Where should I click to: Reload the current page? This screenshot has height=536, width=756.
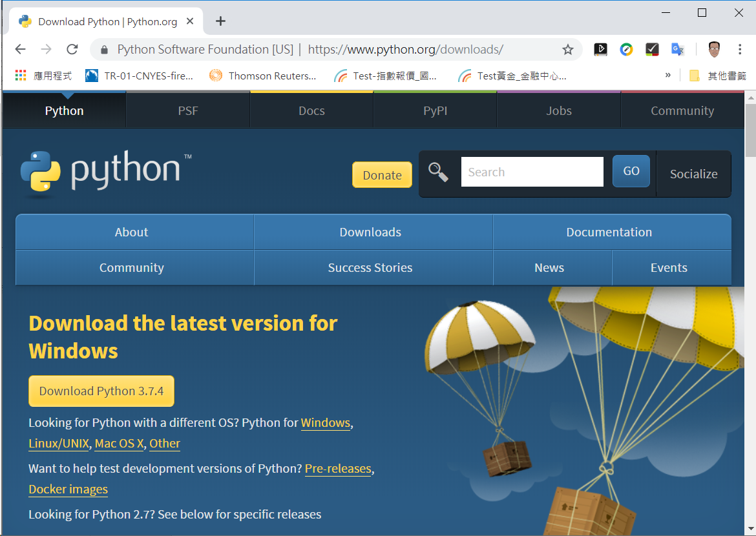(72, 49)
